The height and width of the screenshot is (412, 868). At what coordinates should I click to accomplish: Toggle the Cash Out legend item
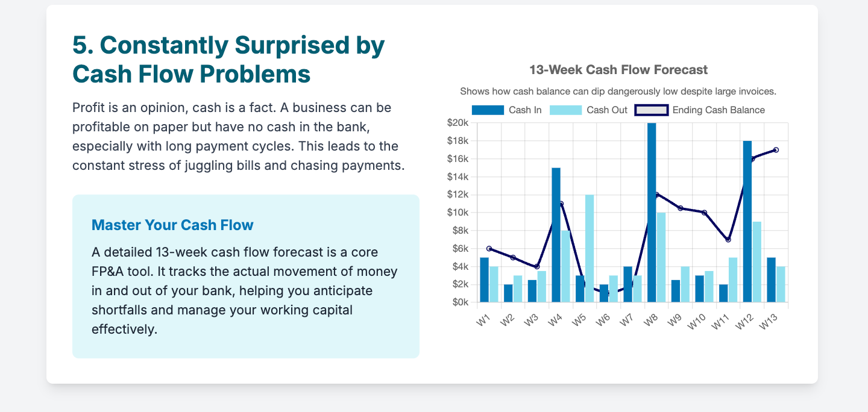pos(588,110)
